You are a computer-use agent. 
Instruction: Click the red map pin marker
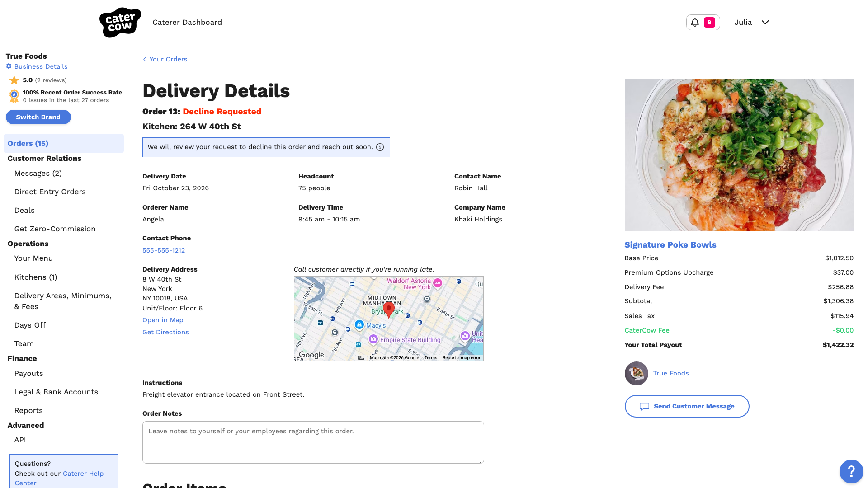point(388,310)
